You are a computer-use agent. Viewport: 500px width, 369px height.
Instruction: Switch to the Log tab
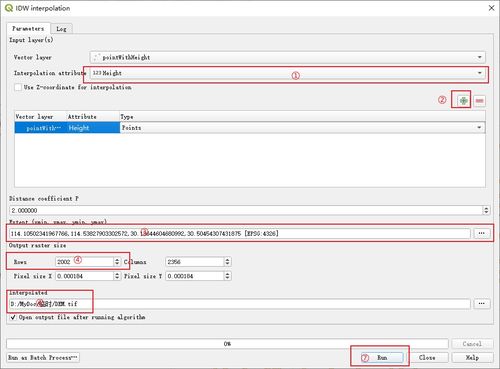61,29
